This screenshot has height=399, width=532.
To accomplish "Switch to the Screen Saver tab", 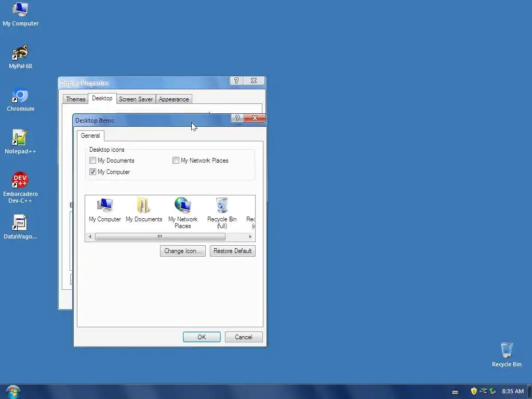I will click(136, 99).
